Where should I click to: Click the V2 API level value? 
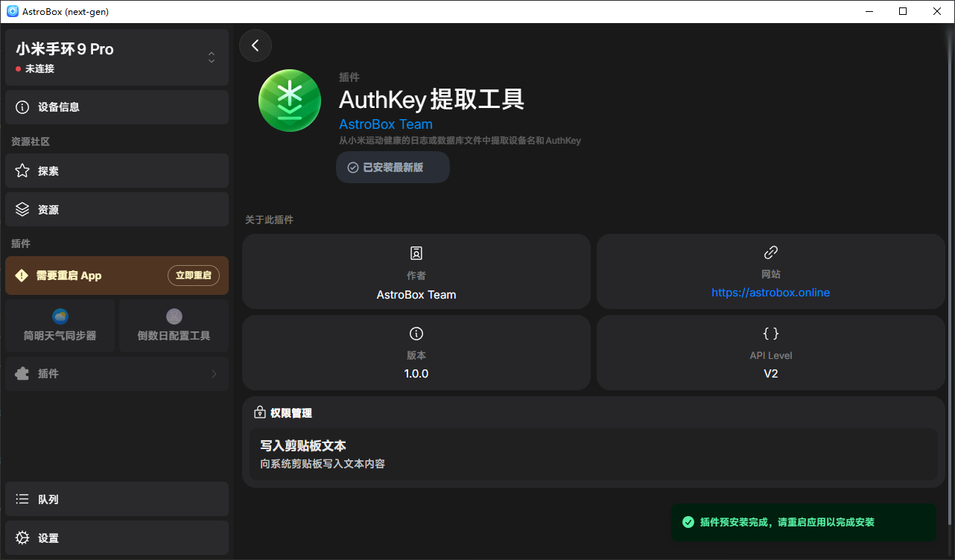click(771, 374)
